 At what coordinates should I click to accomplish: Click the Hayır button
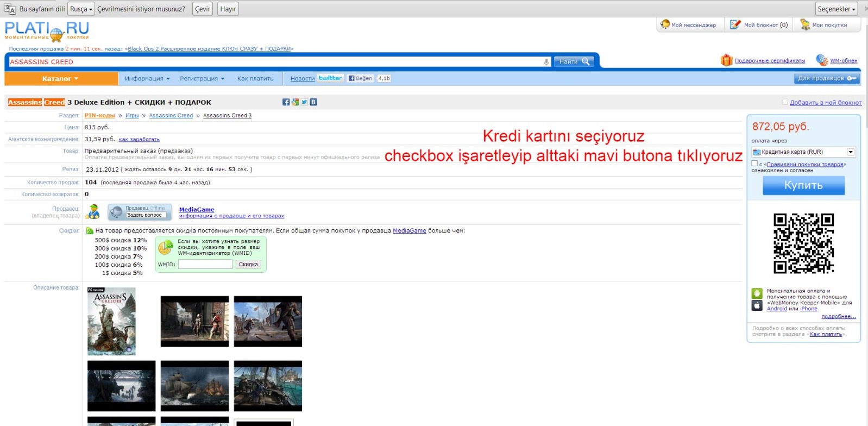[x=228, y=9]
